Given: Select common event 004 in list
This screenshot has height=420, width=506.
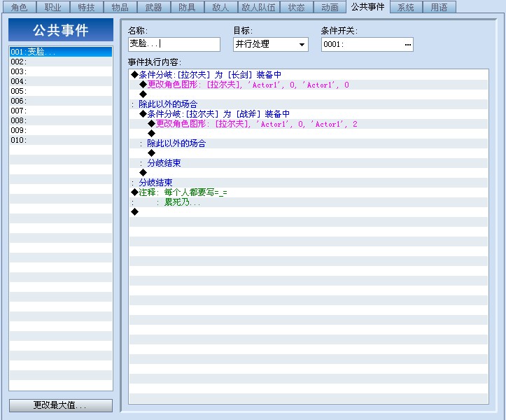Looking at the screenshot, I should point(61,81).
